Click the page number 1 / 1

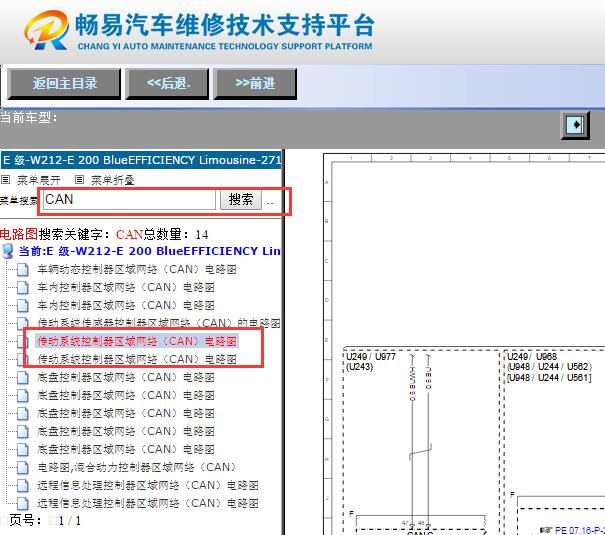[70, 521]
